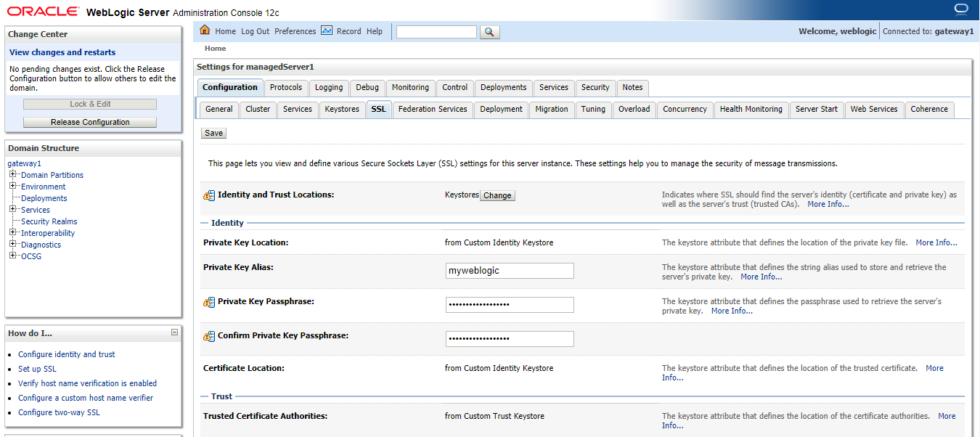Open the Tuning subtab

tap(593, 109)
